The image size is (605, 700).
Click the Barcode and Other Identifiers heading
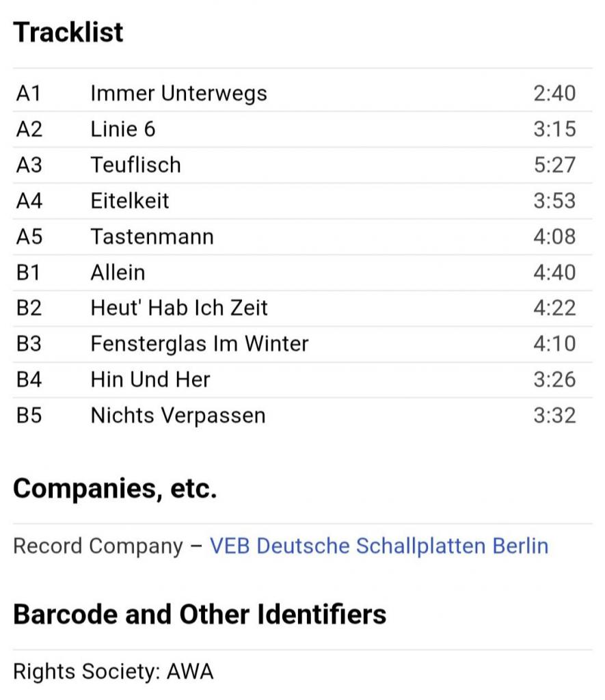(x=200, y=614)
